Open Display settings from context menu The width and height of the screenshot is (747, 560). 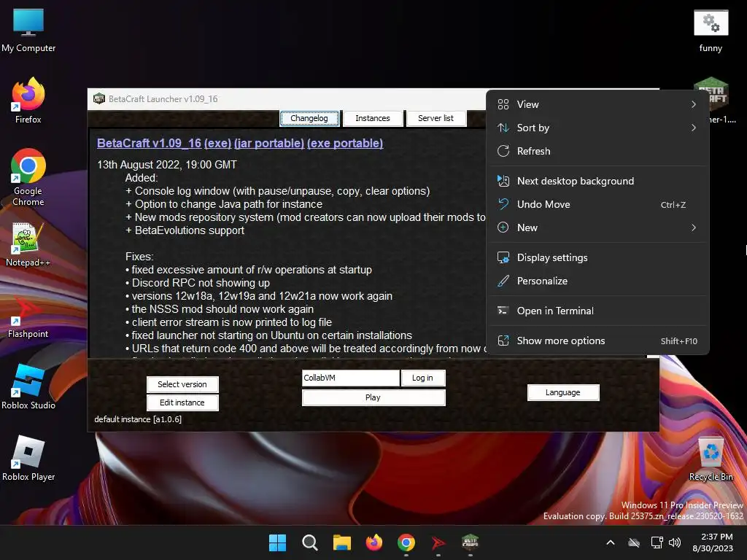(x=597, y=257)
